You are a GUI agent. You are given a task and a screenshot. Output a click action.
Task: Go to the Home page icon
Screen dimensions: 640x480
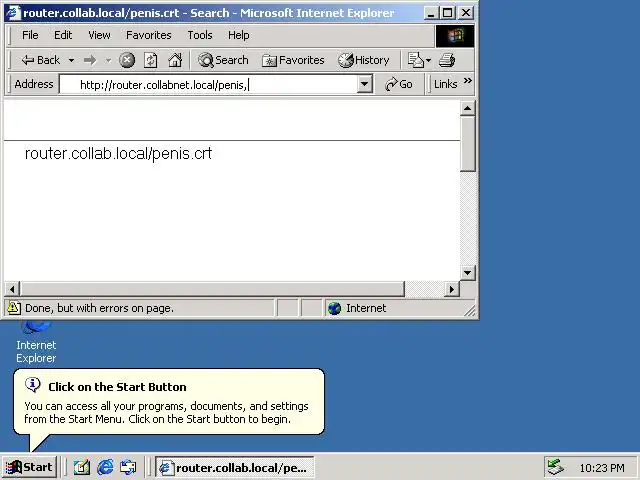(175, 60)
